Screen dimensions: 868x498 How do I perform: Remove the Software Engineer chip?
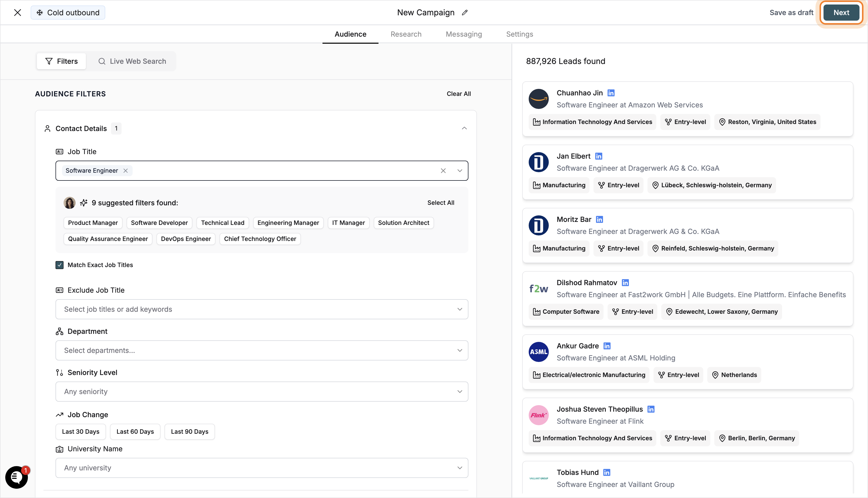(125, 170)
